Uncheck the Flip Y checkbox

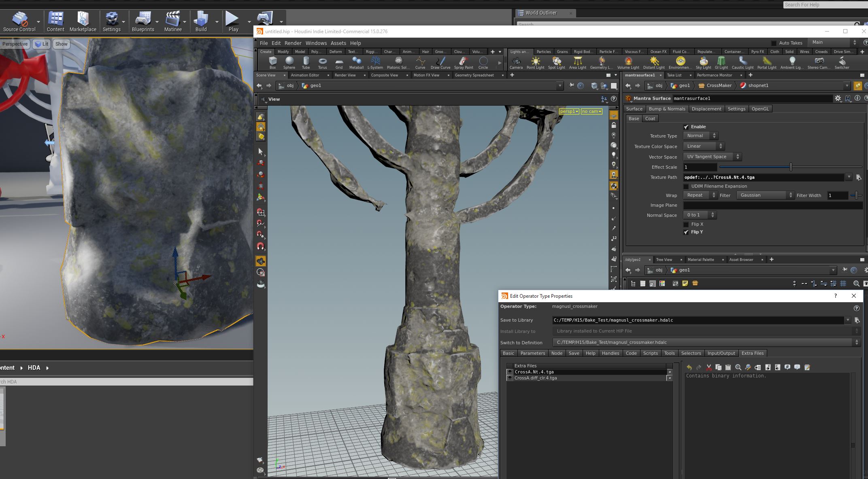click(x=686, y=232)
